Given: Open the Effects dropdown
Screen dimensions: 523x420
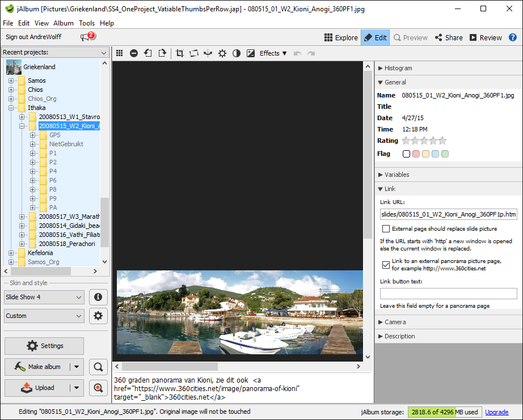Looking at the screenshot, I should pos(273,53).
